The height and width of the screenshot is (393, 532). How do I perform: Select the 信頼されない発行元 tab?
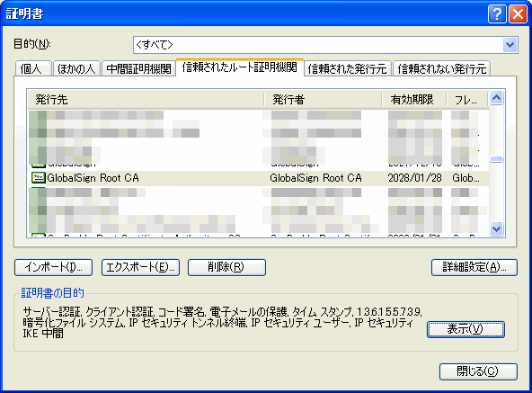coord(441,68)
